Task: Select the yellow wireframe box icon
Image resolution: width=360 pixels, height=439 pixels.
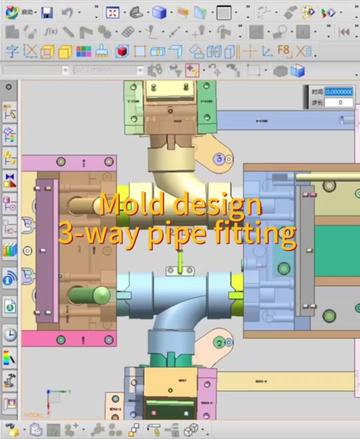Action: coord(47,52)
